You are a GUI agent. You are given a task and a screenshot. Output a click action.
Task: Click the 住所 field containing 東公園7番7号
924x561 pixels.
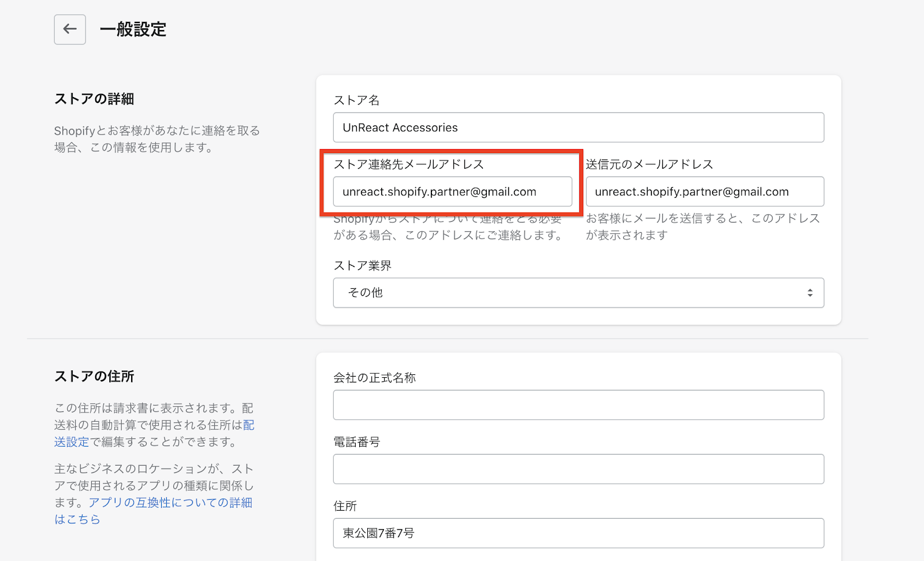click(x=578, y=533)
